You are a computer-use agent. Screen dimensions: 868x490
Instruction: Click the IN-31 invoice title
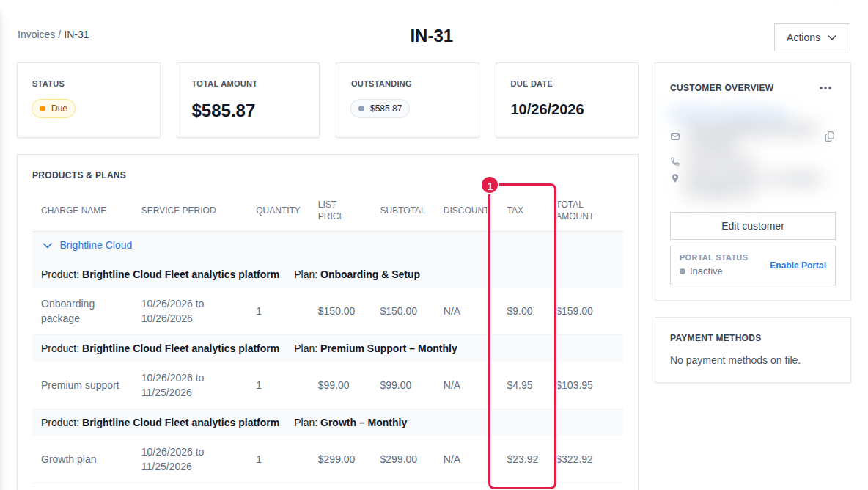431,36
